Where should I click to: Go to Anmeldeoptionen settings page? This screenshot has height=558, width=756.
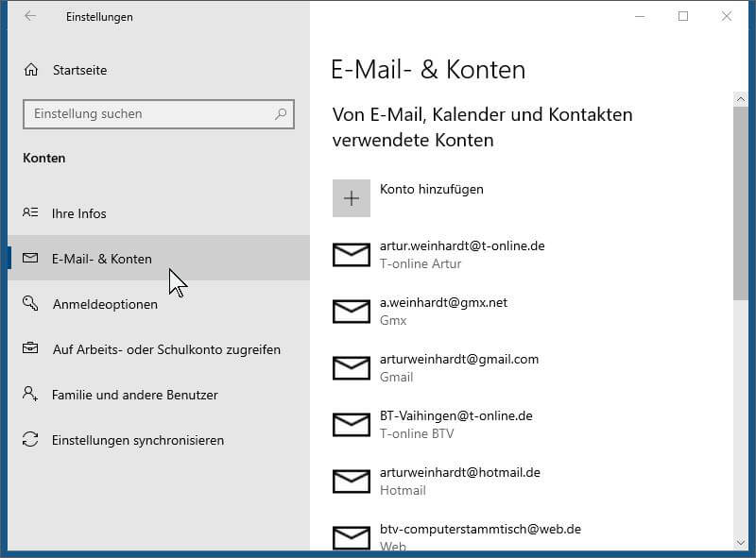point(105,304)
